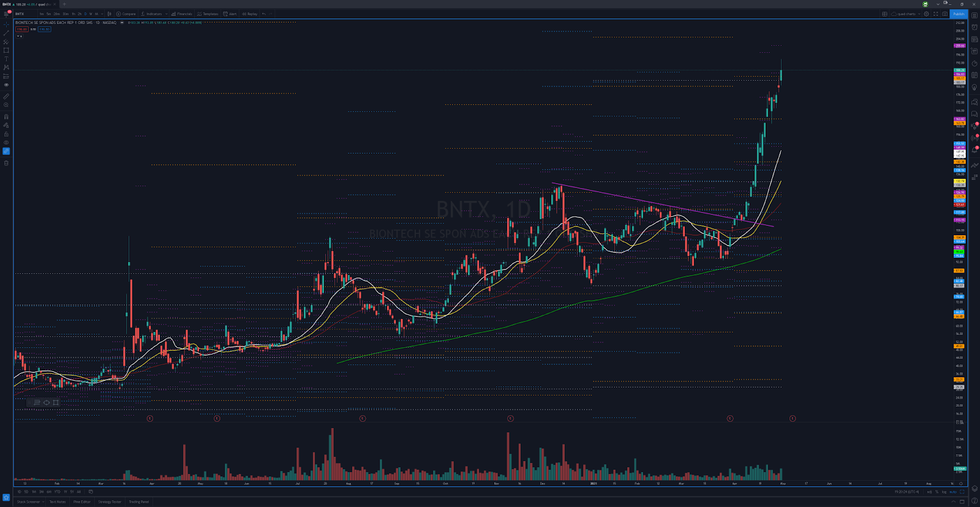This screenshot has width=980, height=507.
Task: Remove drawings with the trash icon
Action: [6, 163]
